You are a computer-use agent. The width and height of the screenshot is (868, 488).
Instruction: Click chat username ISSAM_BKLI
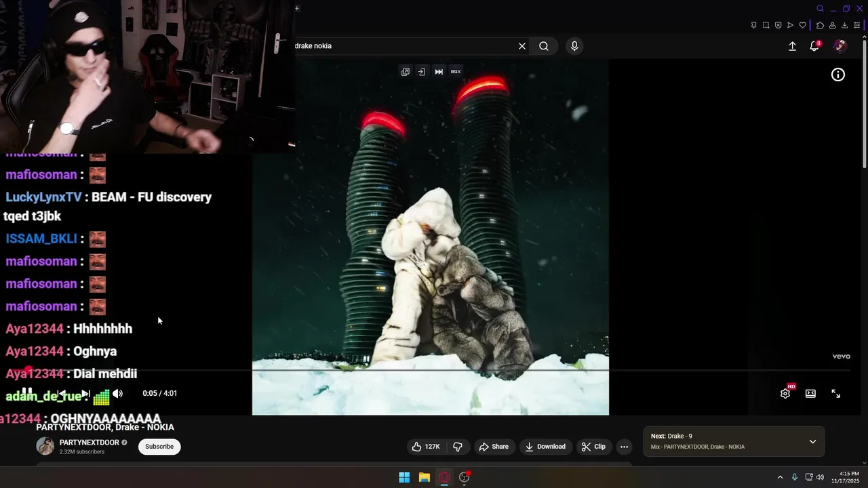click(41, 239)
